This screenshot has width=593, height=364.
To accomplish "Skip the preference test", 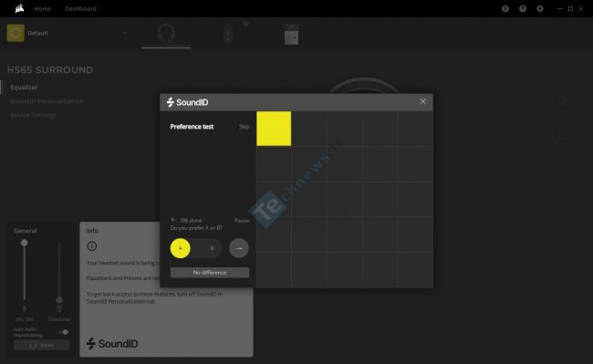I will point(244,127).
